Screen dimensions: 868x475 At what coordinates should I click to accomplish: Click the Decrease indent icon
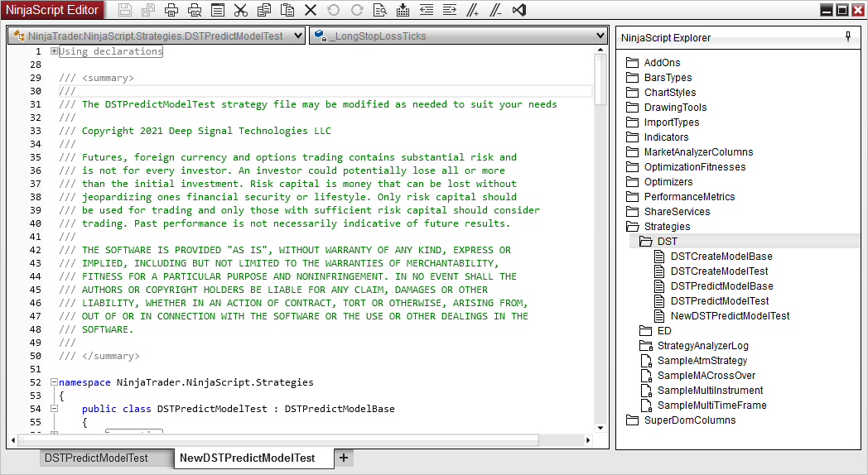[427, 9]
